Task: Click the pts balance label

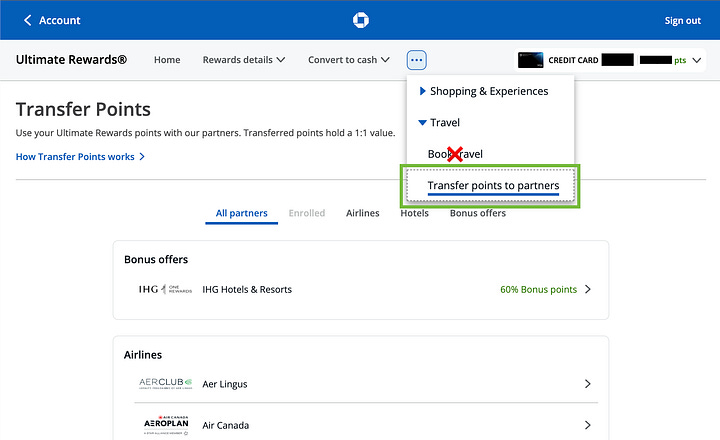Action: (680, 60)
